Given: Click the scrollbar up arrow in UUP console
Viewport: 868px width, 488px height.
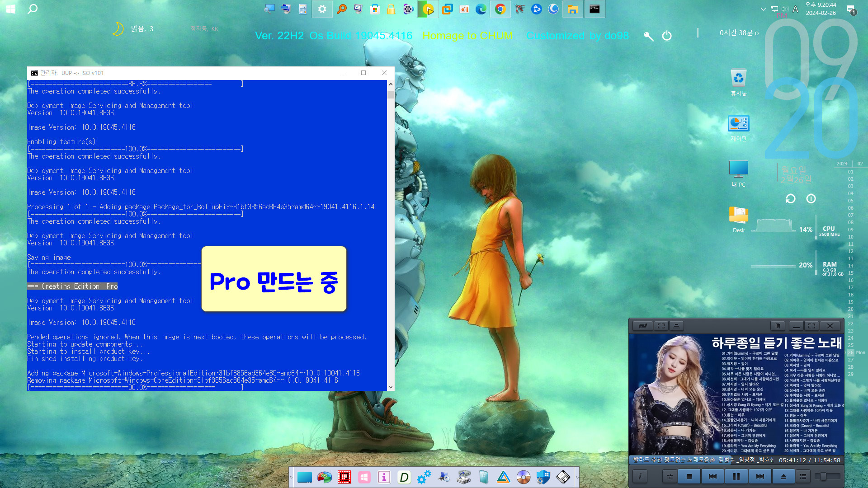Looking at the screenshot, I should coord(391,84).
